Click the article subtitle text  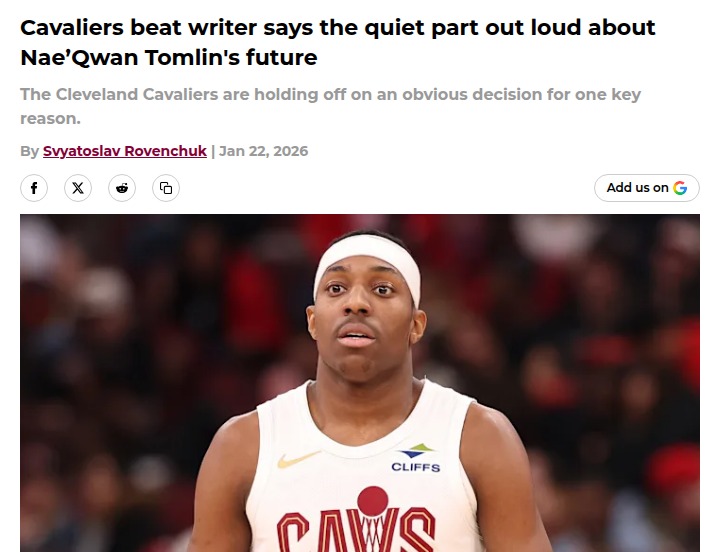pos(330,106)
